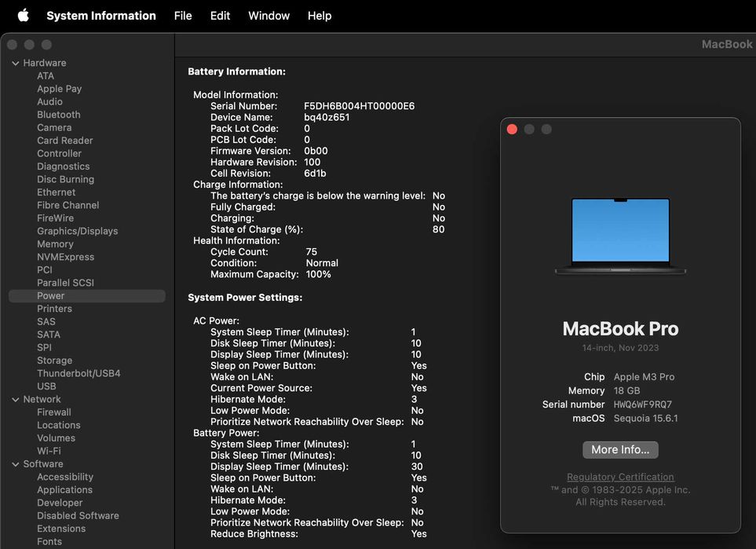Select Fibre Channel in the sidebar
Screen dimensions: 756x549
68,206
